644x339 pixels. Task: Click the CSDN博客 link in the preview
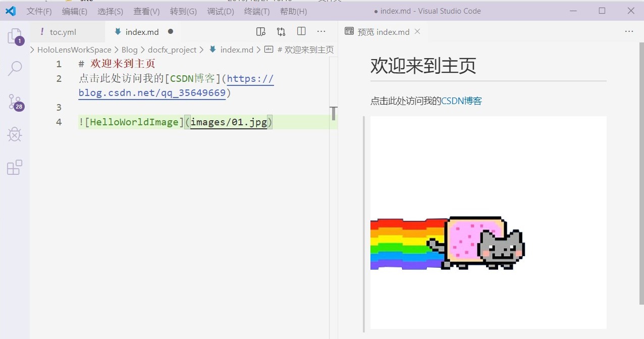coord(461,101)
